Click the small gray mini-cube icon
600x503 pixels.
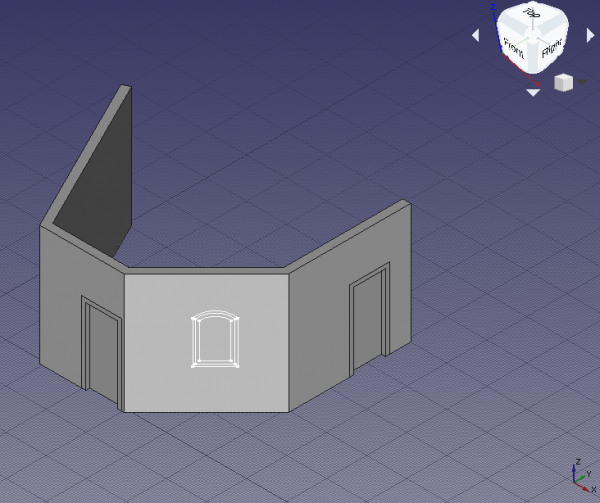[x=564, y=82]
